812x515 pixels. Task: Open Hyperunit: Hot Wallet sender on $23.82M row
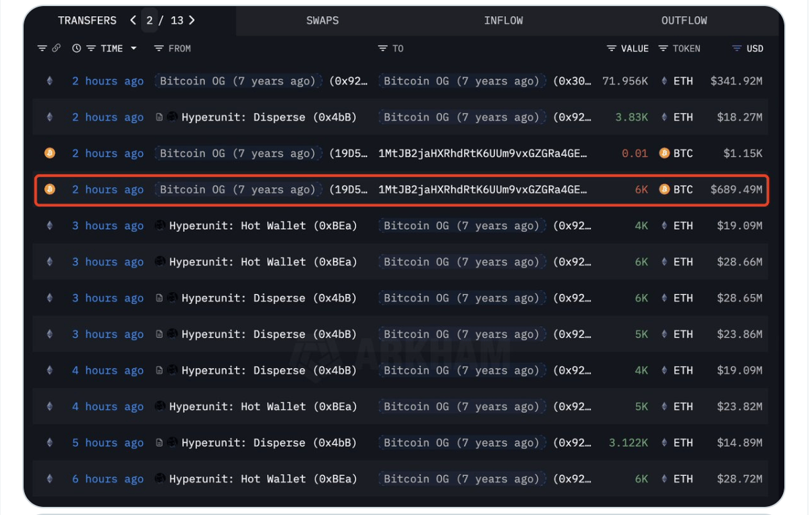tap(263, 406)
